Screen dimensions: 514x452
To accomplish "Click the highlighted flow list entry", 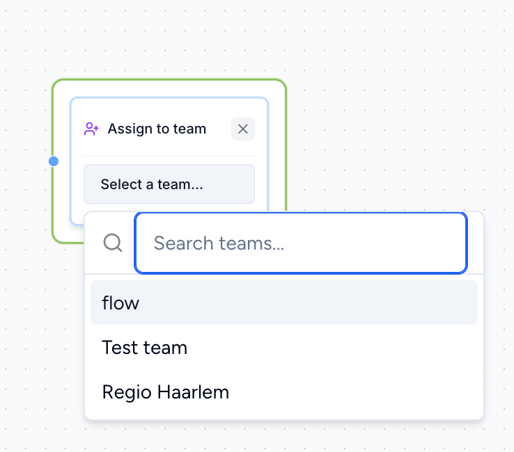I will coord(284,303).
